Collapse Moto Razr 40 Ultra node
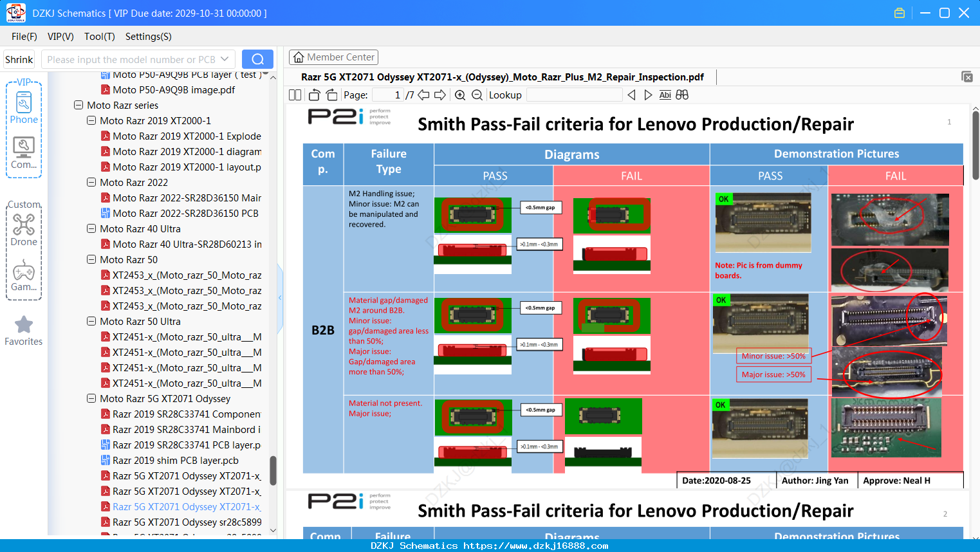Viewport: 980px width, 552px height. point(91,228)
